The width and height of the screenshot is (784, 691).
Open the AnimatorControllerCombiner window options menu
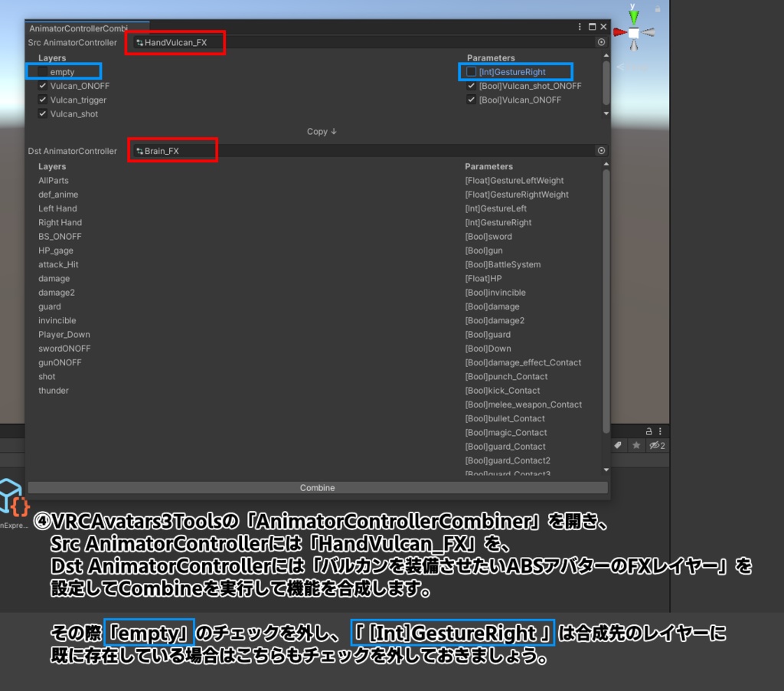pos(580,27)
